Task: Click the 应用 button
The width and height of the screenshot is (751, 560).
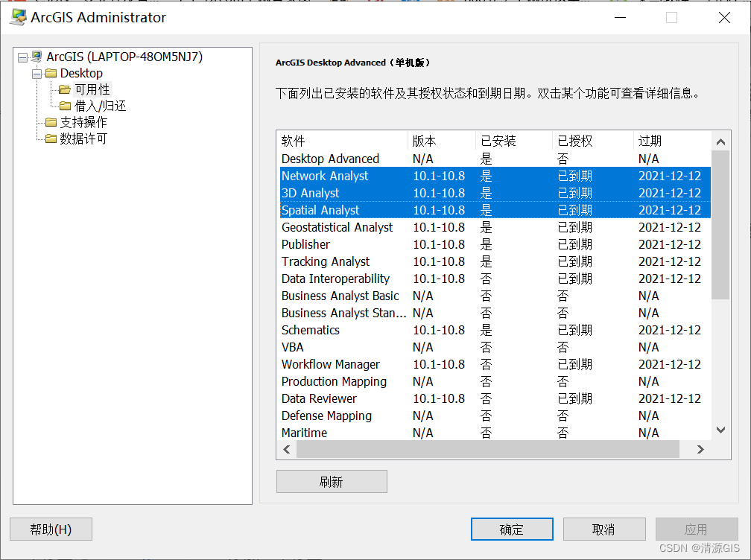Action: point(697,529)
